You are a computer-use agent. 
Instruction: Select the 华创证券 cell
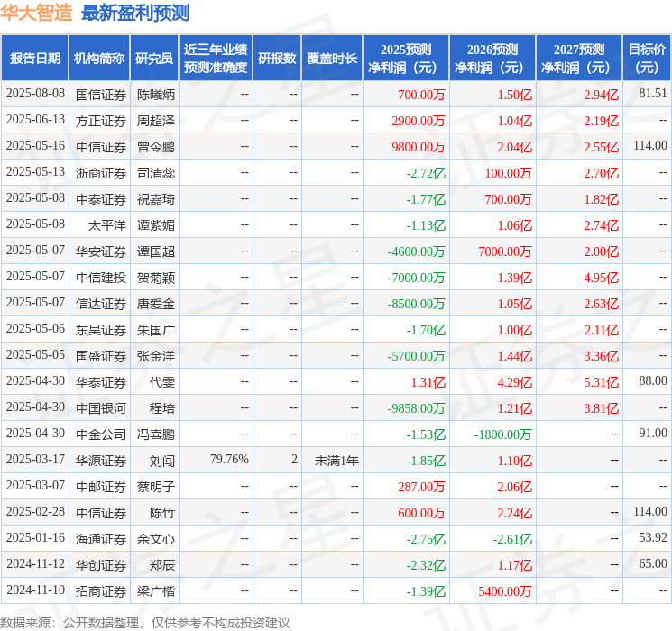(101, 565)
